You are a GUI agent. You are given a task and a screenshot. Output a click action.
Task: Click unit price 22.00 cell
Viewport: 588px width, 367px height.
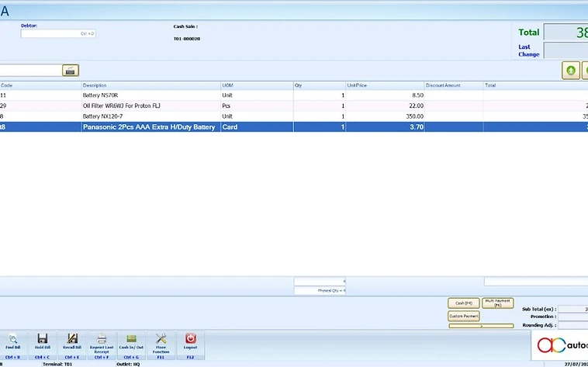click(x=385, y=106)
